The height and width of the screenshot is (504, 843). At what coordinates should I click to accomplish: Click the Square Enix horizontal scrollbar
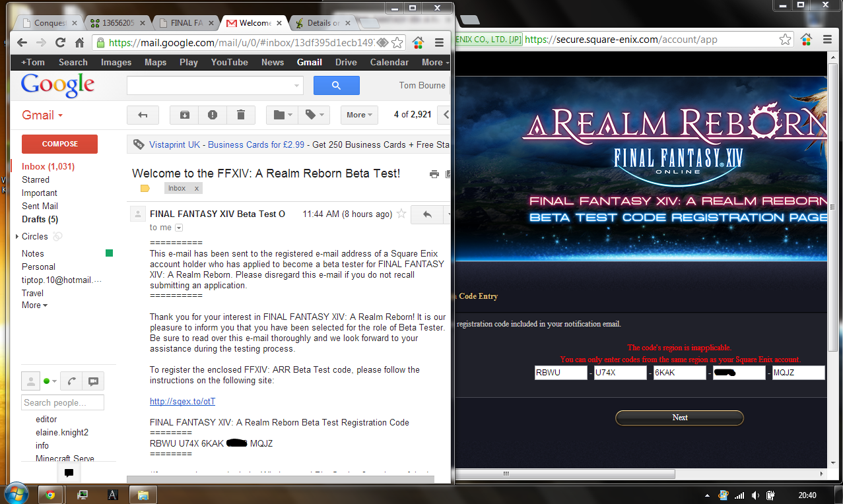pos(565,474)
